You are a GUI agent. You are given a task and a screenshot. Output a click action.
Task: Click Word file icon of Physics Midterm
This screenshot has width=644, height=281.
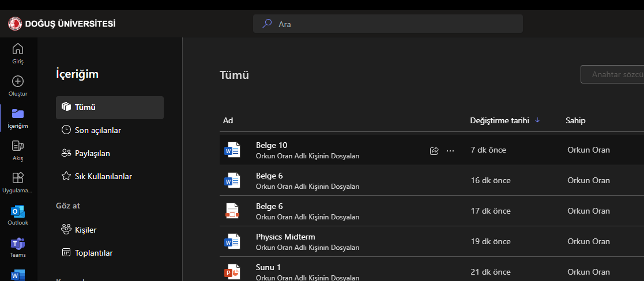pos(232,242)
